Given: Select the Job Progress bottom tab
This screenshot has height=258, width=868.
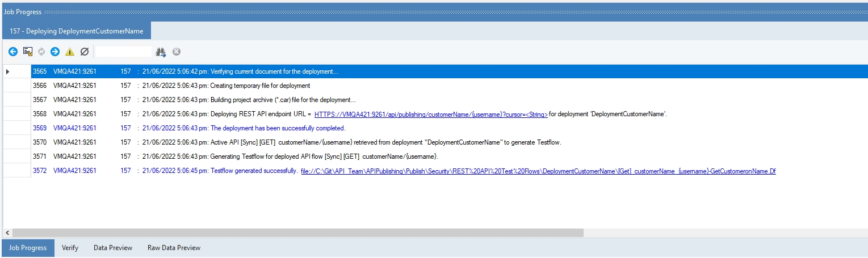Looking at the screenshot, I should [28, 248].
